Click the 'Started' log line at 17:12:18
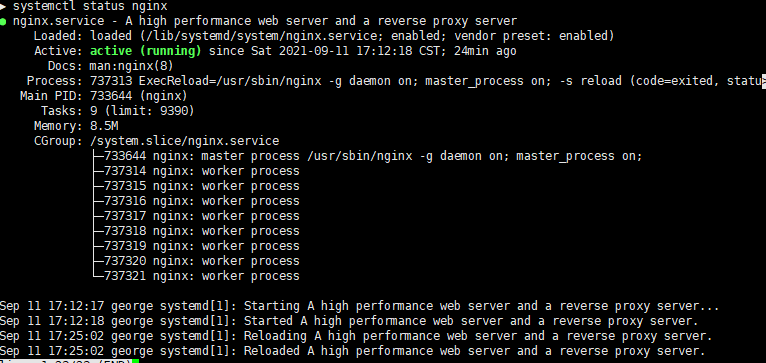Viewport: 766px width, 363px height. click(349, 321)
